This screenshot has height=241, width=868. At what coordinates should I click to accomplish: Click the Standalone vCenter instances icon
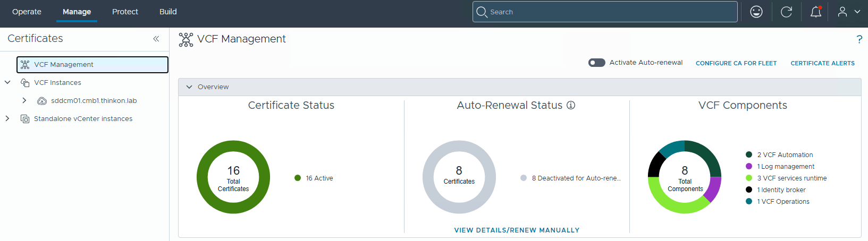click(25, 119)
